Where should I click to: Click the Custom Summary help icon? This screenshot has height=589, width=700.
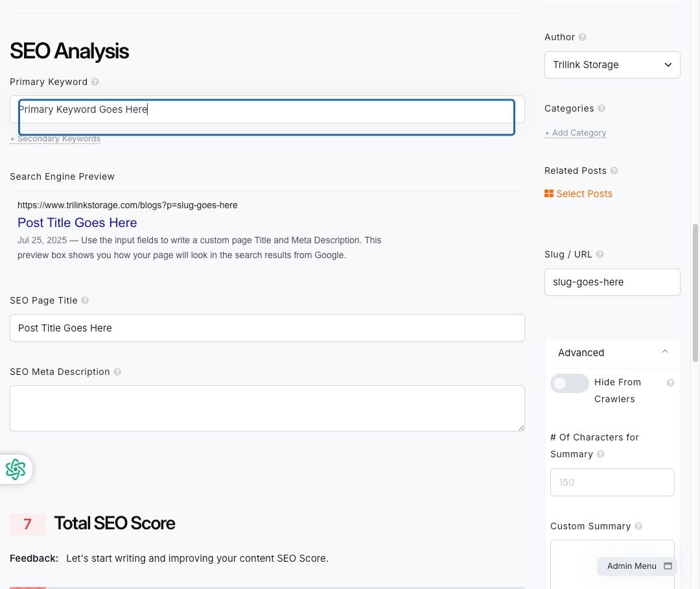(638, 526)
